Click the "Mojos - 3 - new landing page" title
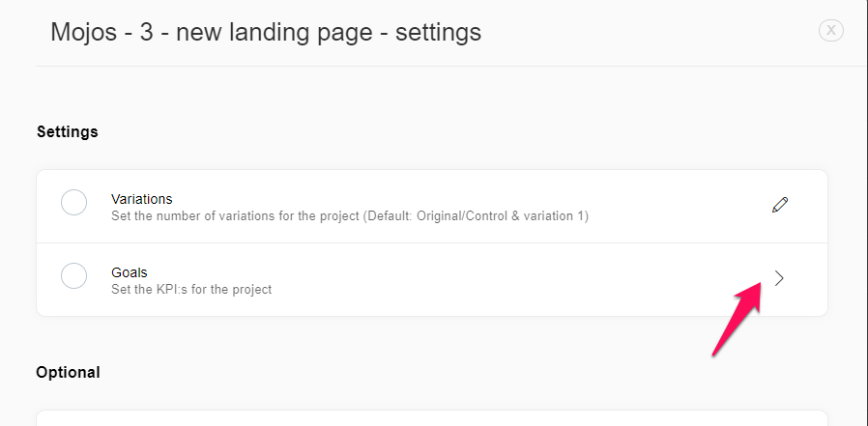 [212, 32]
